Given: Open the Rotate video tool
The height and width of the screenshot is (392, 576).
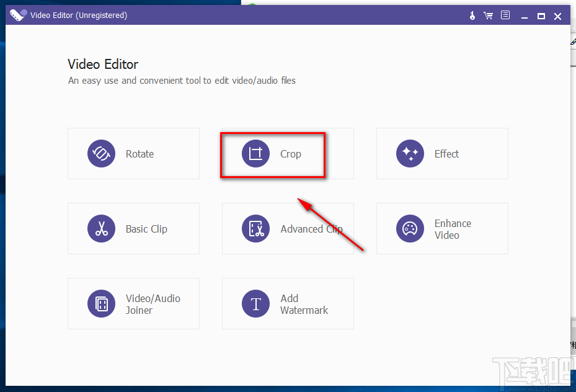Looking at the screenshot, I should 133,154.
